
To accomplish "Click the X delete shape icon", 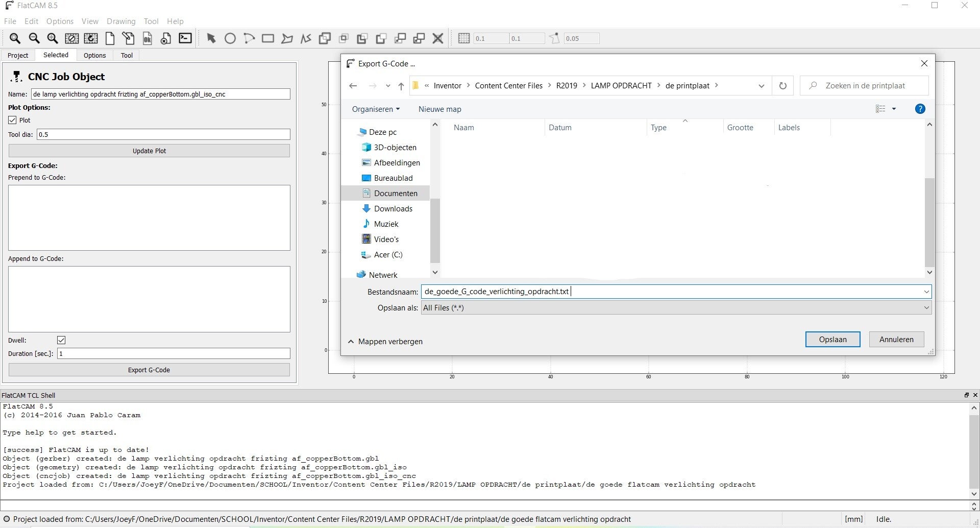I will (437, 38).
